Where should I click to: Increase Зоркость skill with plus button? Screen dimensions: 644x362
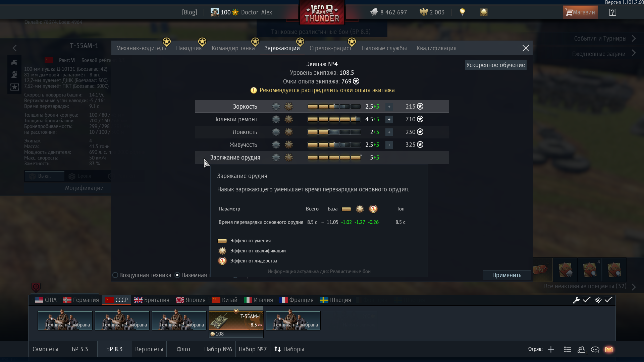click(389, 107)
